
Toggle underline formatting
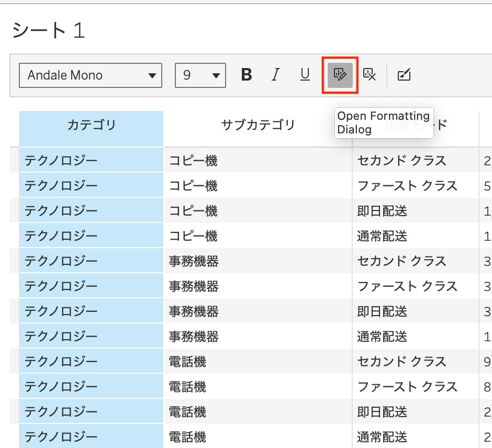point(305,75)
